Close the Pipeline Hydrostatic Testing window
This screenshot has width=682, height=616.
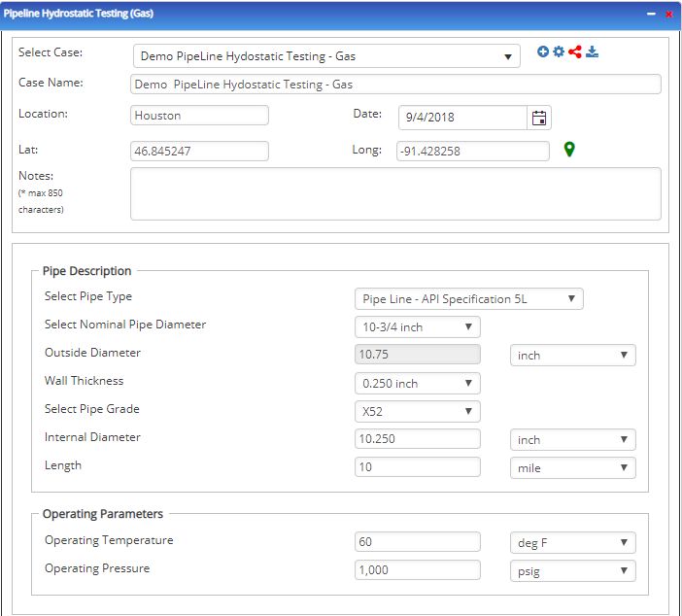[x=669, y=14]
